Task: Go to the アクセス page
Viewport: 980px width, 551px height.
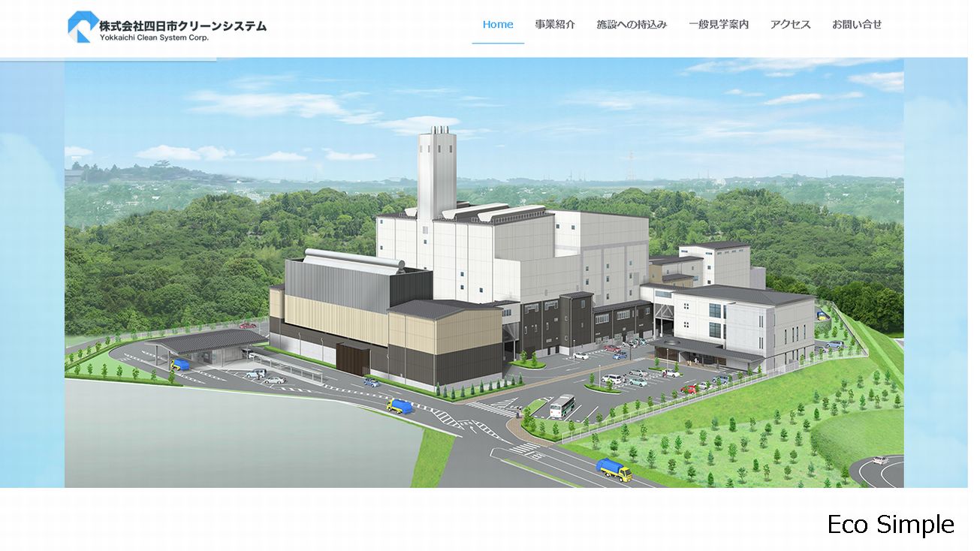Action: [x=790, y=24]
